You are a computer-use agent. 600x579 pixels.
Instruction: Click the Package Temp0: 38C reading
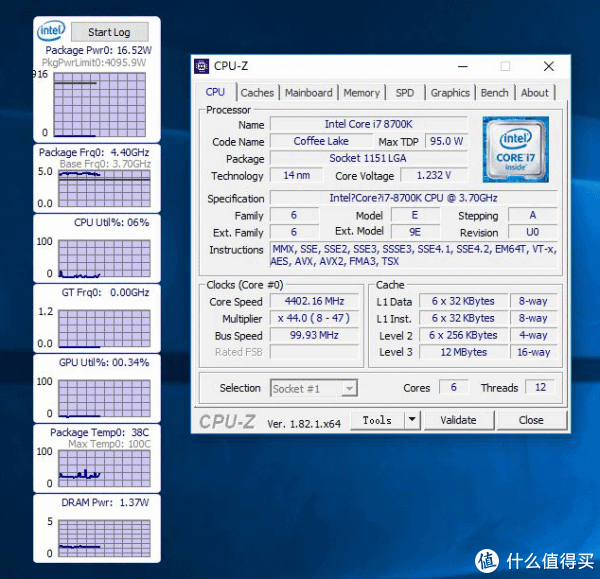[99, 432]
